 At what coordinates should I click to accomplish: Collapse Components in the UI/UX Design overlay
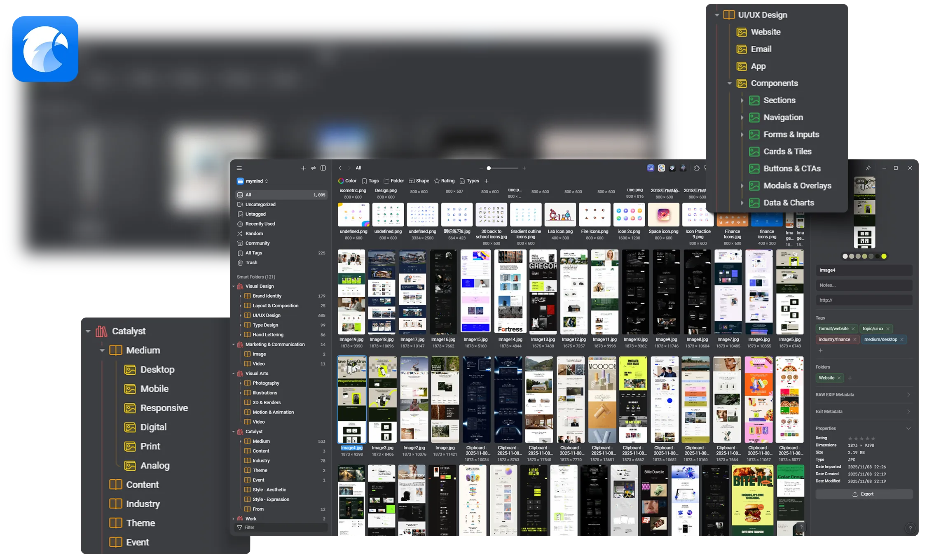(730, 84)
